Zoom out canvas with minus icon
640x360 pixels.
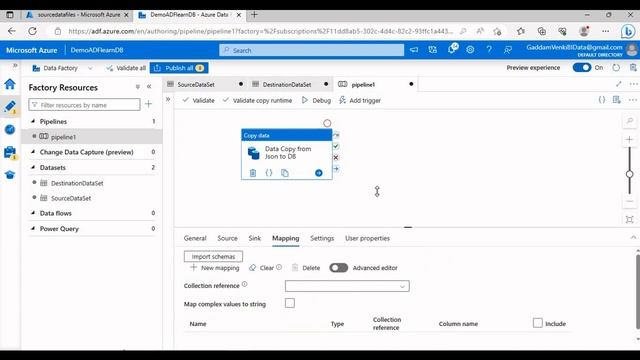click(629, 202)
